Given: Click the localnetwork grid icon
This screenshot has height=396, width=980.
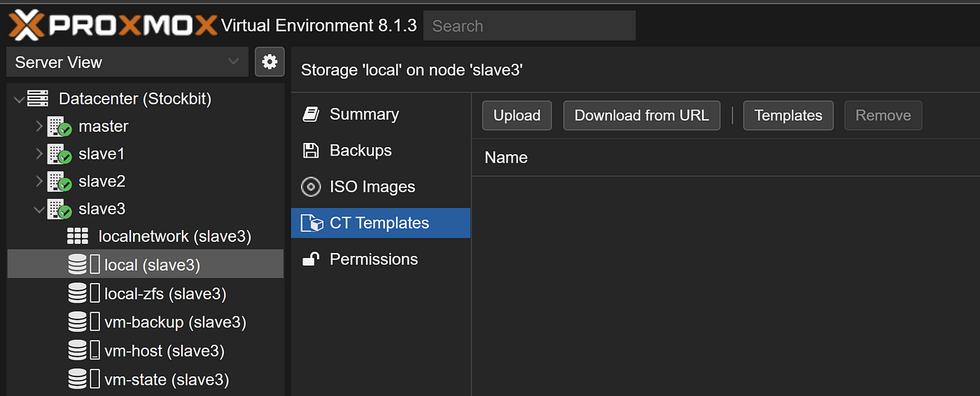Looking at the screenshot, I should [78, 236].
